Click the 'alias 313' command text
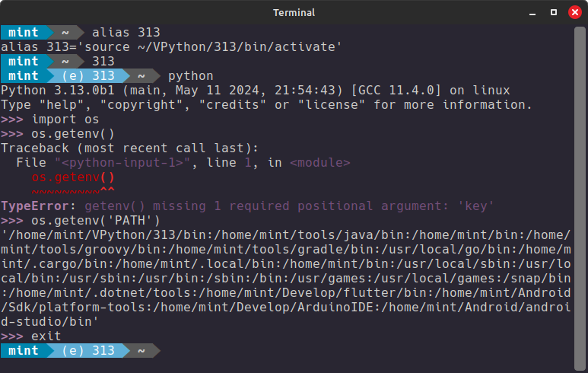The image size is (588, 373). coord(126,33)
